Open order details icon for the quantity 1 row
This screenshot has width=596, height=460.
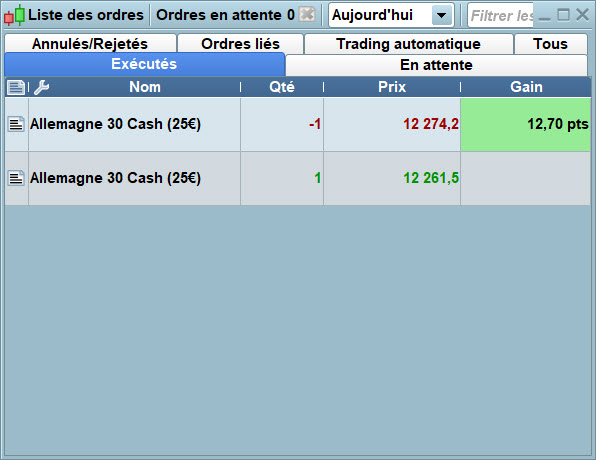[16, 178]
